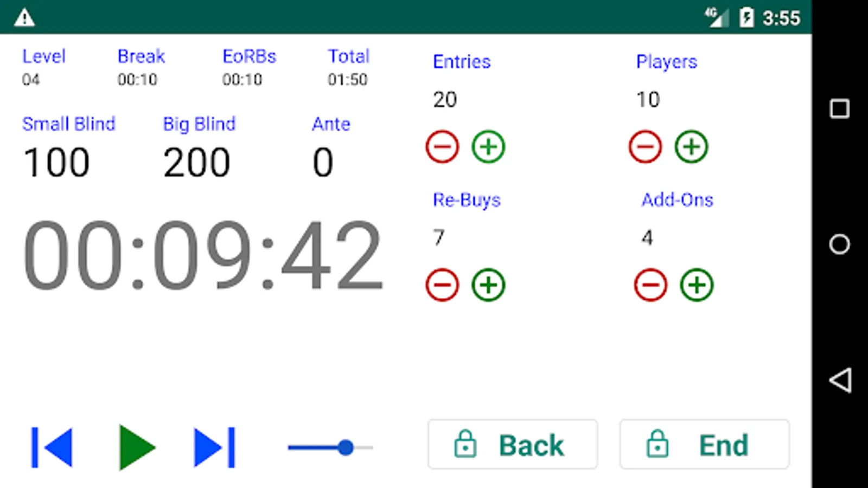Tap the Level label
Screen dimensions: 868x488
click(43, 56)
